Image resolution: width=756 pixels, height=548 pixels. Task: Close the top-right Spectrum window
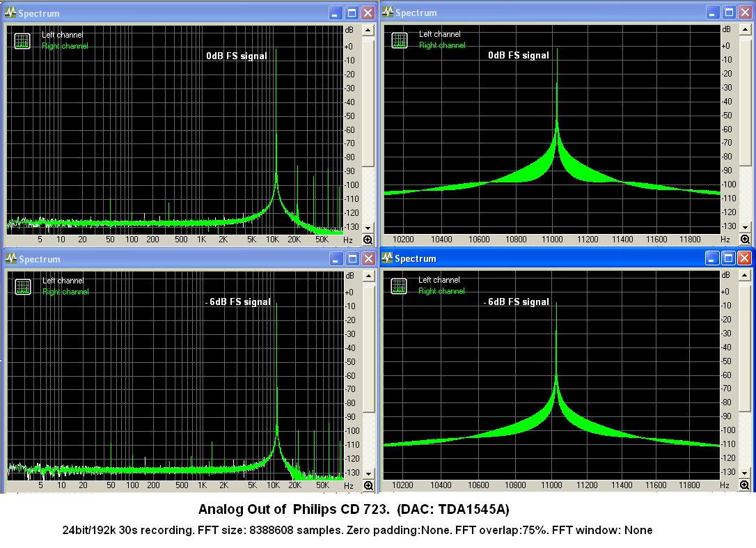[x=745, y=13]
